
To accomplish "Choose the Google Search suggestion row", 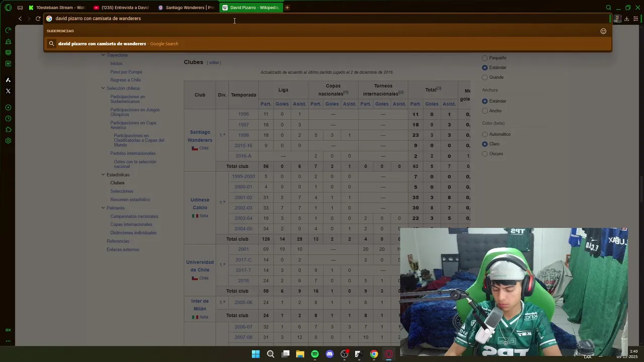I will (328, 44).
